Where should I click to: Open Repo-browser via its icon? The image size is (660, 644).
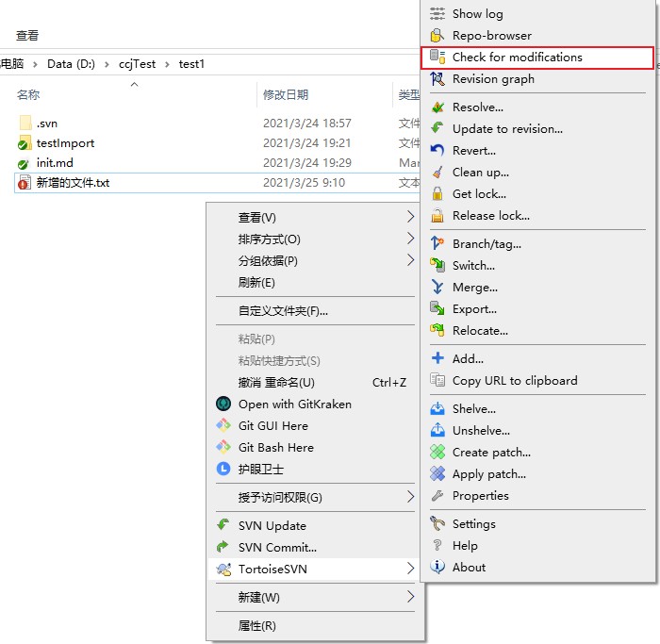pos(437,36)
